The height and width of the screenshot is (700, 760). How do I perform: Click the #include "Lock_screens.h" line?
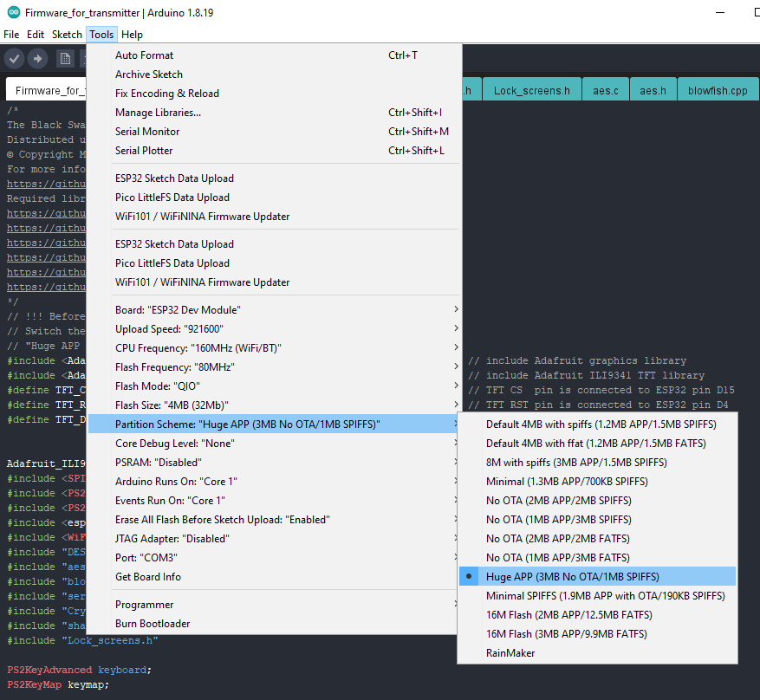(x=82, y=640)
